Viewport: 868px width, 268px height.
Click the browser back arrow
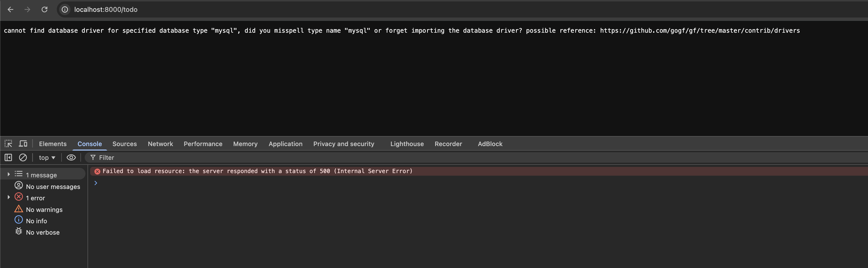(x=10, y=9)
